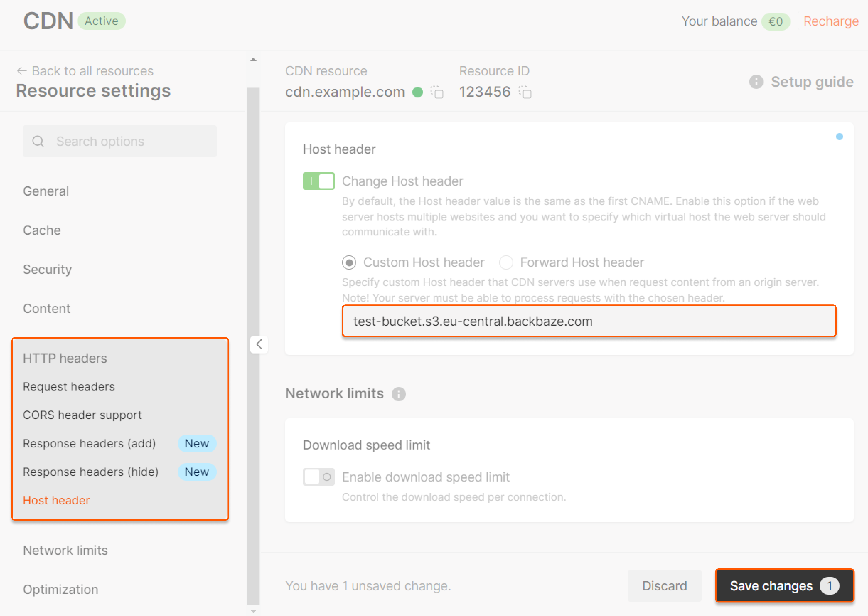
Task: Click the Recharge balance link
Action: coord(831,21)
